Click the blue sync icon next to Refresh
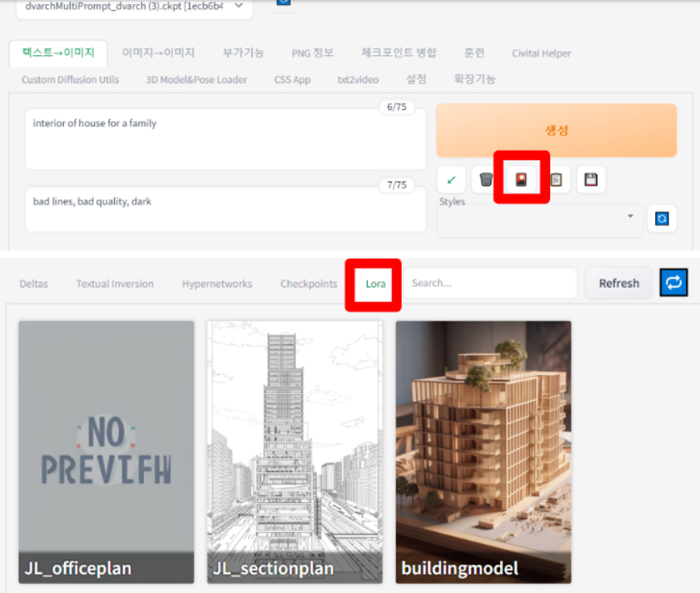This screenshot has width=700, height=593. (673, 283)
